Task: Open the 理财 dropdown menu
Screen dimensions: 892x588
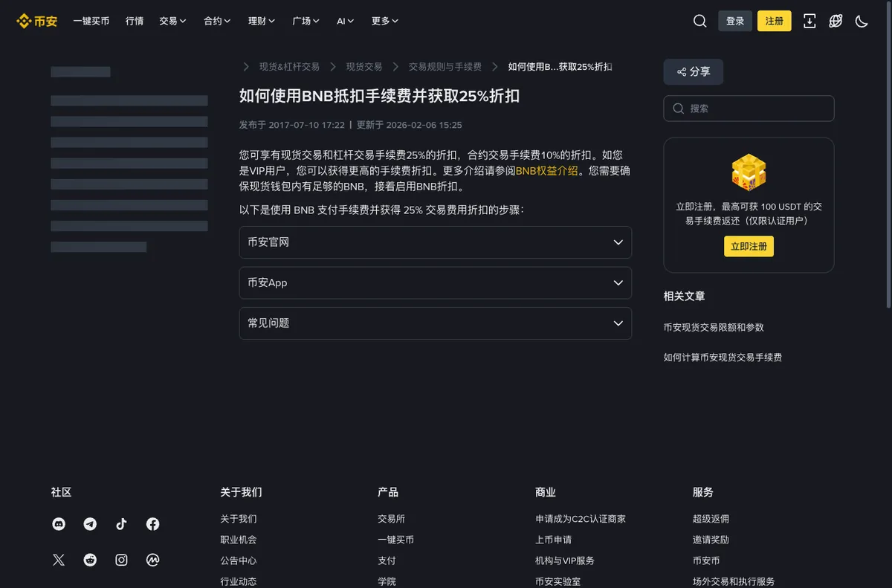Action: [262, 21]
